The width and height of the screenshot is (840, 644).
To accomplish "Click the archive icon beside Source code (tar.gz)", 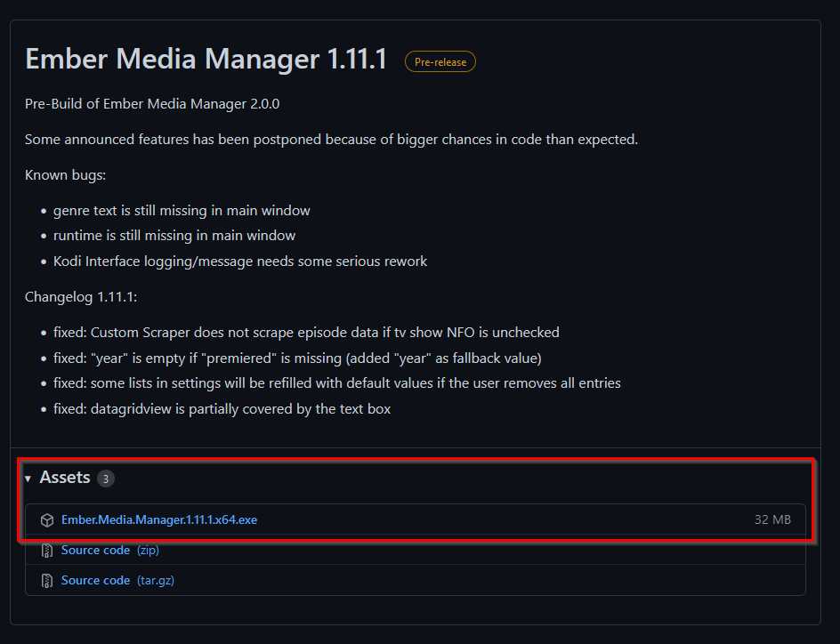I will pyautogui.click(x=47, y=580).
